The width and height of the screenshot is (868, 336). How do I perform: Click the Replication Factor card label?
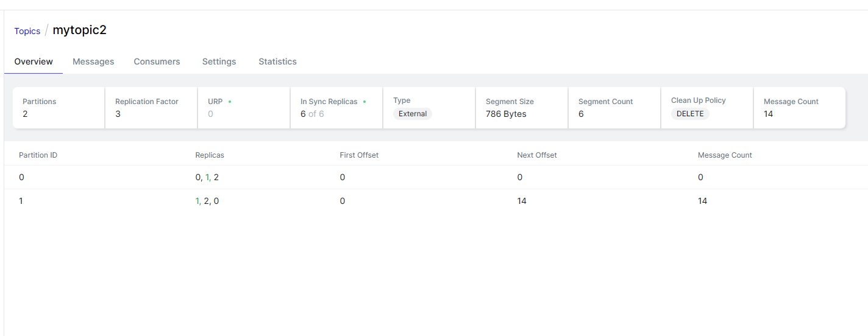[x=147, y=102]
